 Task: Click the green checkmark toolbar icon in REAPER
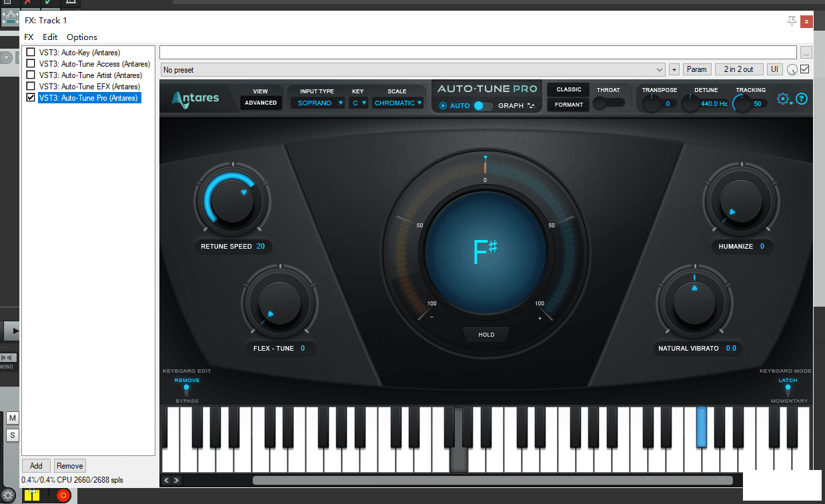pos(49,2)
